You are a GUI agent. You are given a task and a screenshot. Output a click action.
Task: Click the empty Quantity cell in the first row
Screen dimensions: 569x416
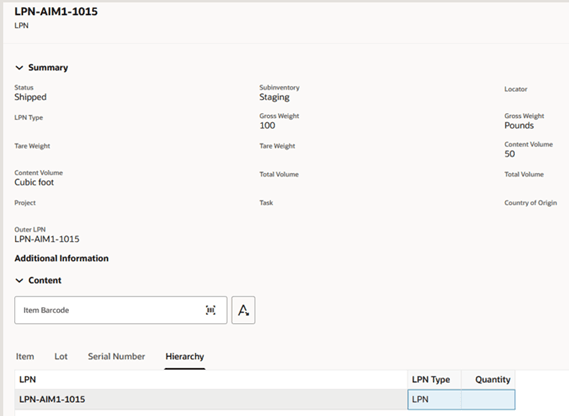[x=488, y=399]
